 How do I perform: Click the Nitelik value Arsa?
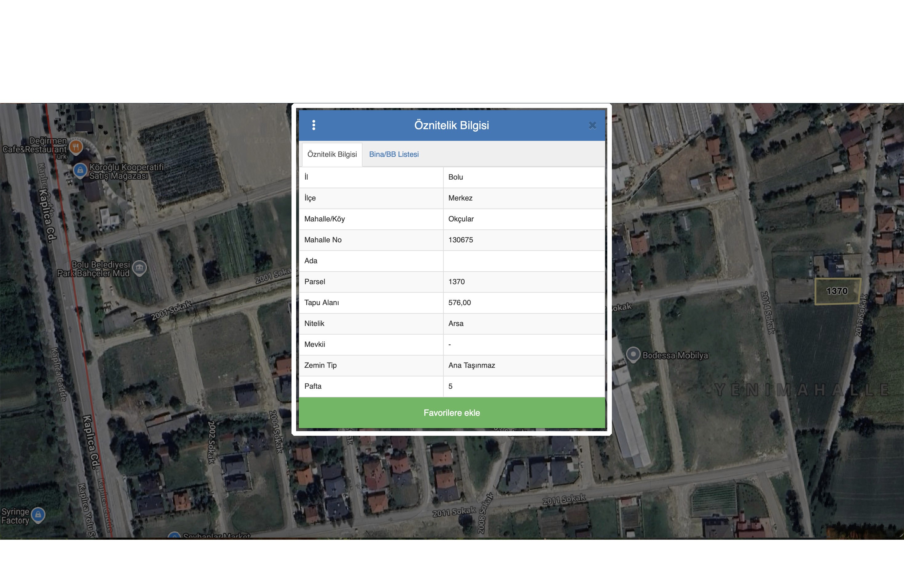point(455,323)
